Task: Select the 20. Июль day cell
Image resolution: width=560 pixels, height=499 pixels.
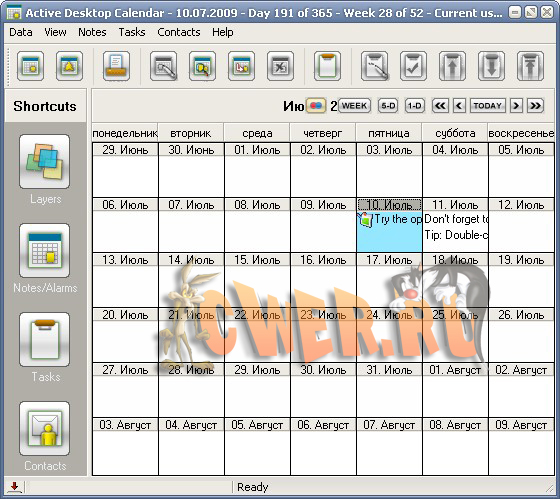Action: 125,335
